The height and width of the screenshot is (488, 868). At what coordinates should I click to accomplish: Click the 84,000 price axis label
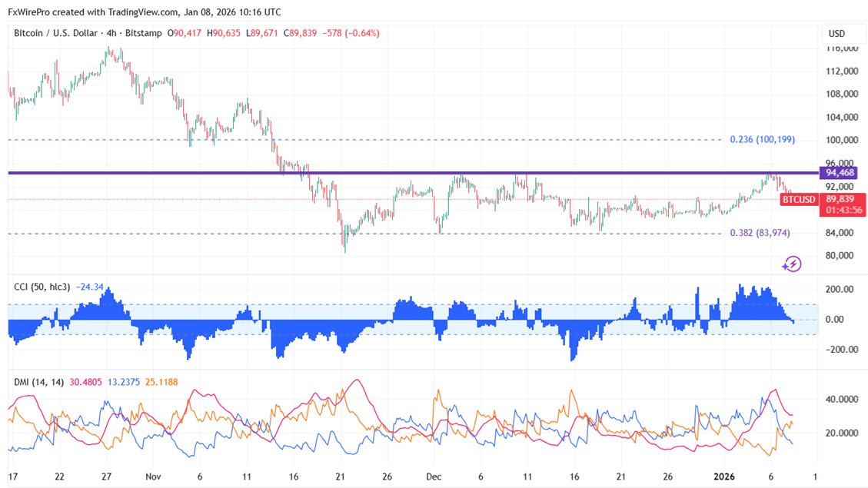840,233
